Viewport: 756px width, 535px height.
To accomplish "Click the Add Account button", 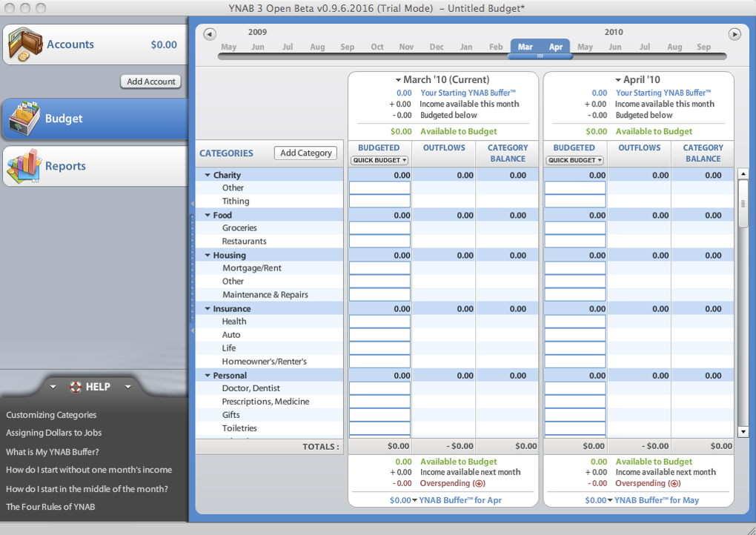I will coord(151,82).
